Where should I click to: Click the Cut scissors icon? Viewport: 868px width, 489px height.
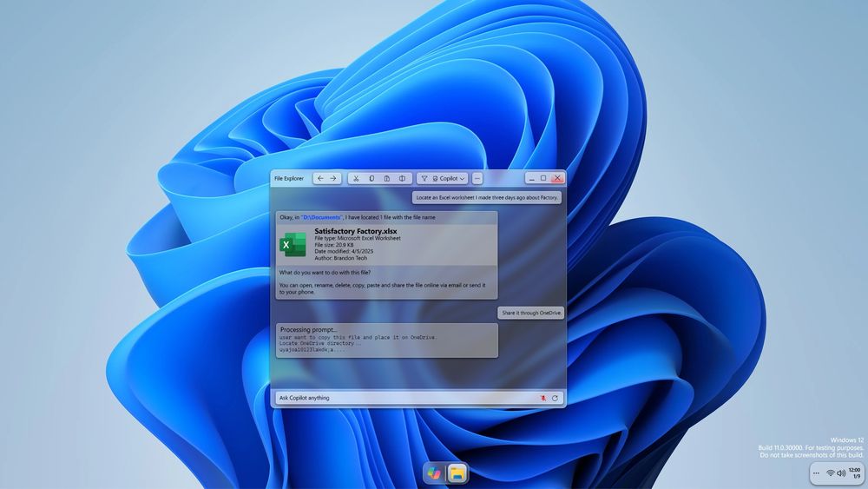tap(356, 178)
